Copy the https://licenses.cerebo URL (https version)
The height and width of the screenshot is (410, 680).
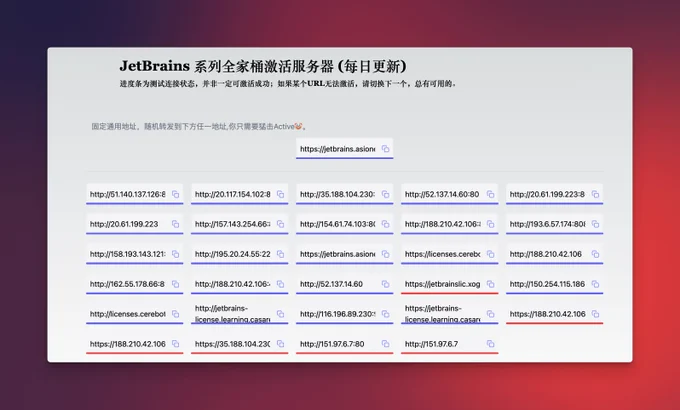pos(490,254)
